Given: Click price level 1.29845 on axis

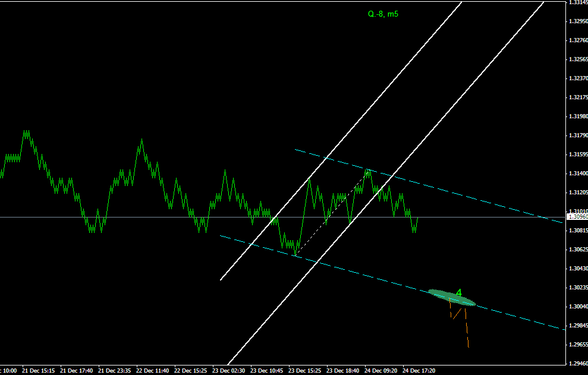Looking at the screenshot, I should (578, 325).
